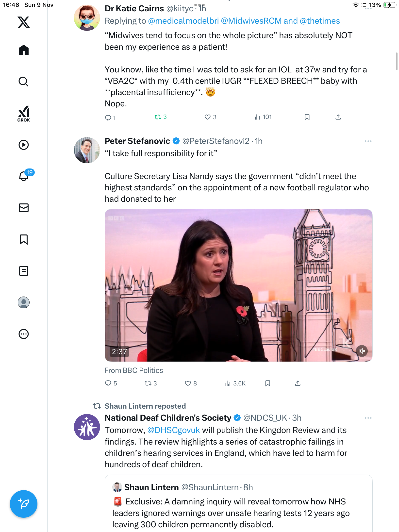This screenshot has width=399, height=532.
Task: Share Dr Katie Cairns' reply
Action: tap(338, 117)
